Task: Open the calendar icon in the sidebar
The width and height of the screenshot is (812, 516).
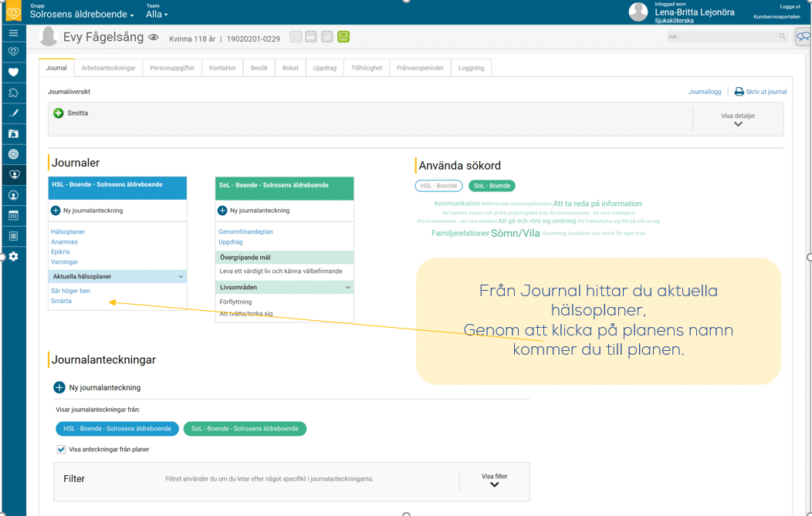Action: [13, 216]
